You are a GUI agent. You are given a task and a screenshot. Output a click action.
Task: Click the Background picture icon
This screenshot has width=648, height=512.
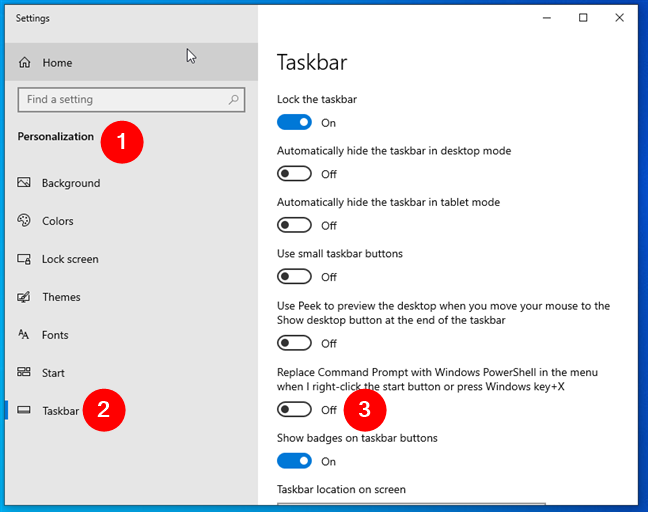[24, 182]
